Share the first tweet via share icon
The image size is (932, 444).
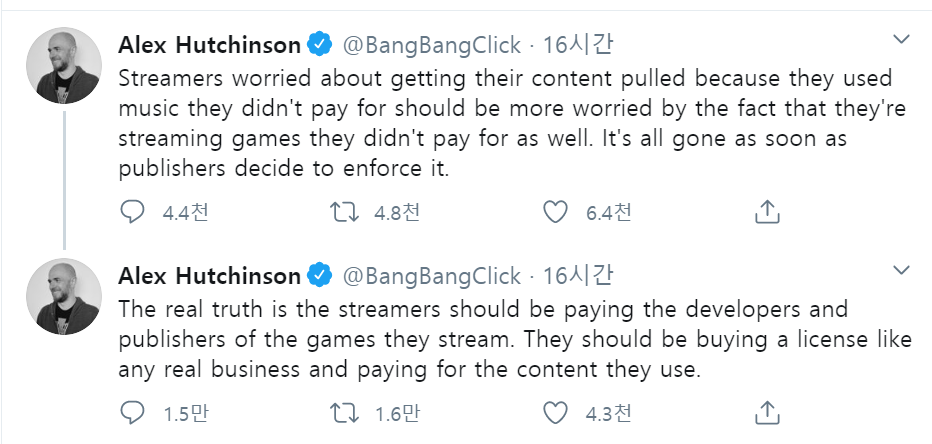click(766, 211)
